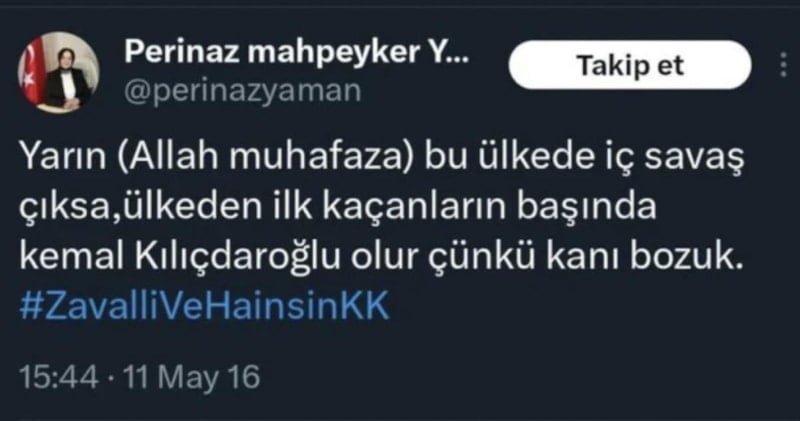Click the display name Perinaz mahpeyker Y...
Viewport: 800px width, 421px height.
[296, 52]
